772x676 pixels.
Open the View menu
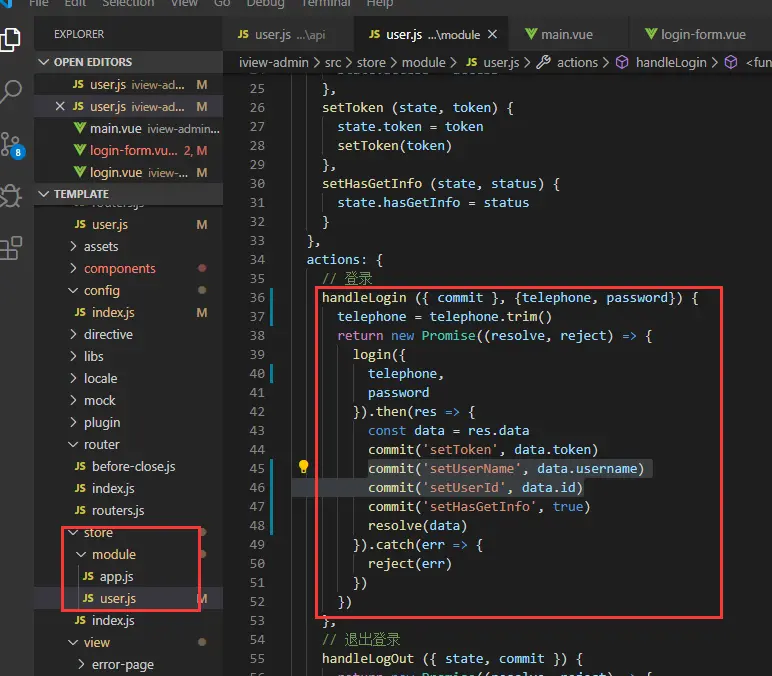(184, 3)
